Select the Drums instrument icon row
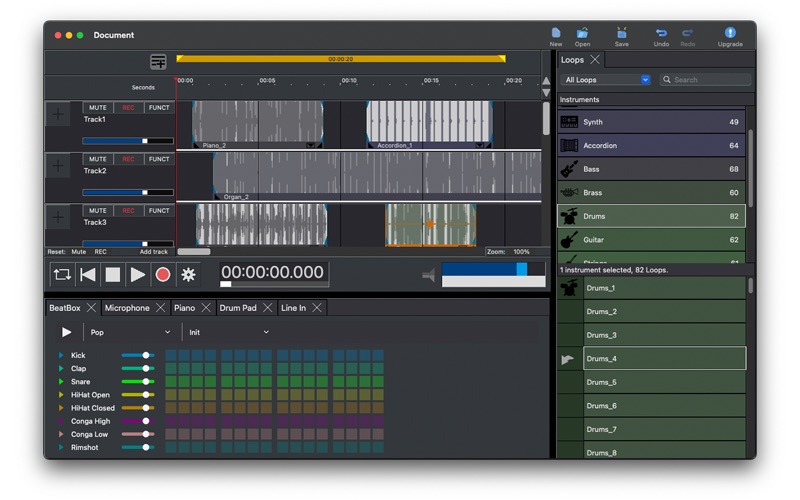The image size is (800, 500). (569, 216)
